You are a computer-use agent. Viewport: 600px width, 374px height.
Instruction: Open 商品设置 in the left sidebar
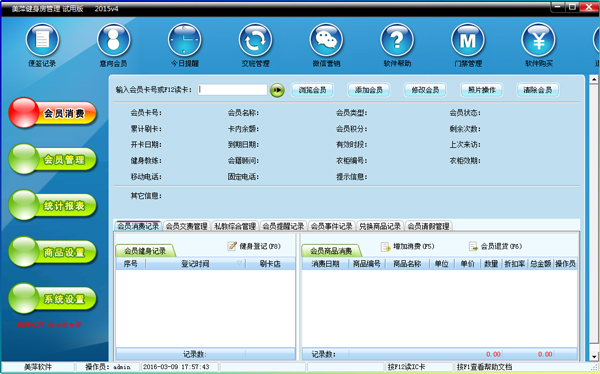pos(52,252)
